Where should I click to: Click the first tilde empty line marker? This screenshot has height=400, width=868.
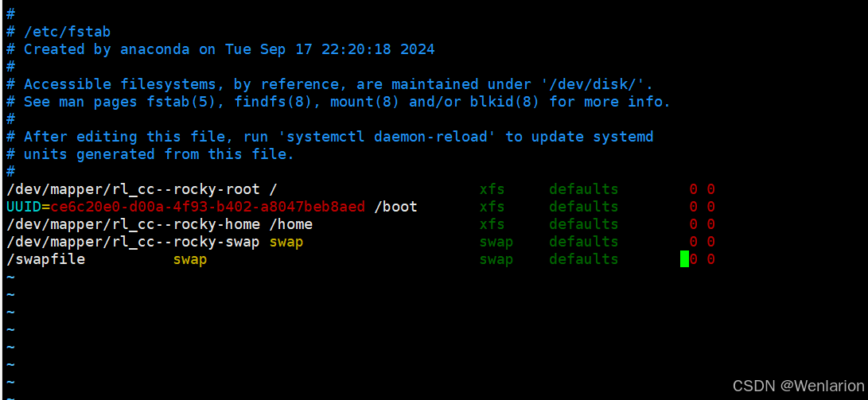coord(10,277)
